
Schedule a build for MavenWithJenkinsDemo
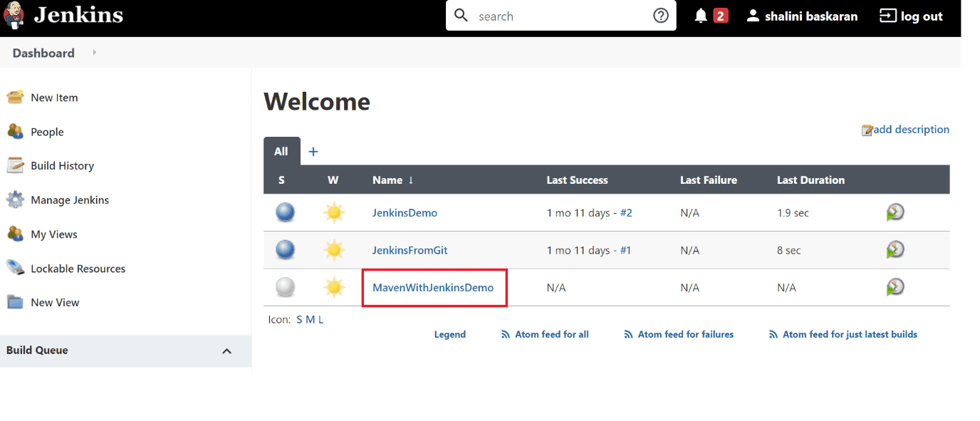[x=895, y=286]
